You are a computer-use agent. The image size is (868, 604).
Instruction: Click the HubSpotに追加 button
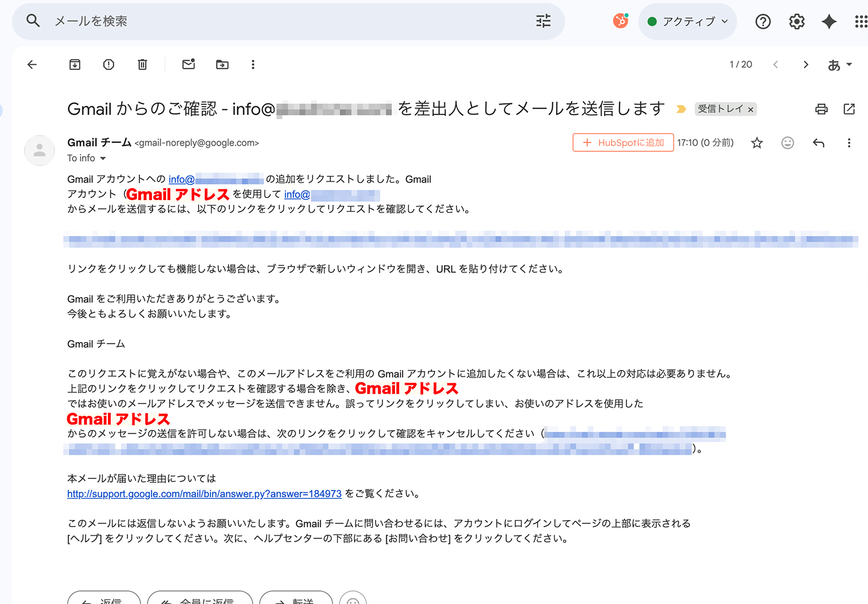[x=623, y=143]
